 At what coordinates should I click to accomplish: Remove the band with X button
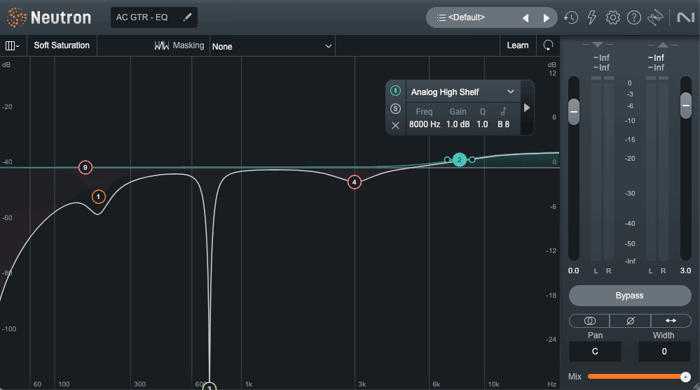click(x=395, y=125)
